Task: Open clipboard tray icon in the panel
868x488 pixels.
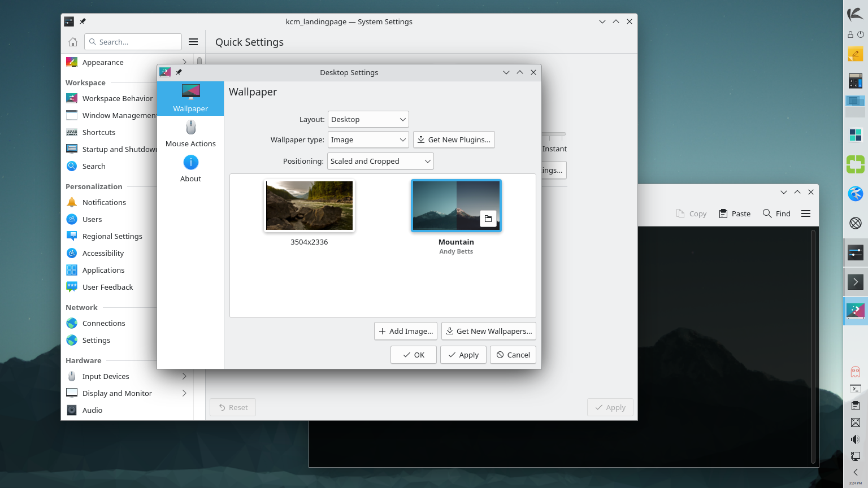Action: click(855, 406)
